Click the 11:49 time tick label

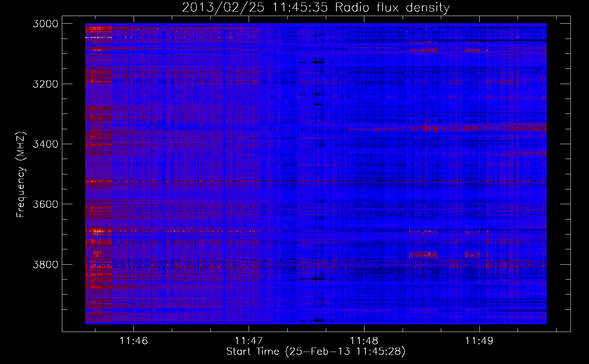click(479, 341)
